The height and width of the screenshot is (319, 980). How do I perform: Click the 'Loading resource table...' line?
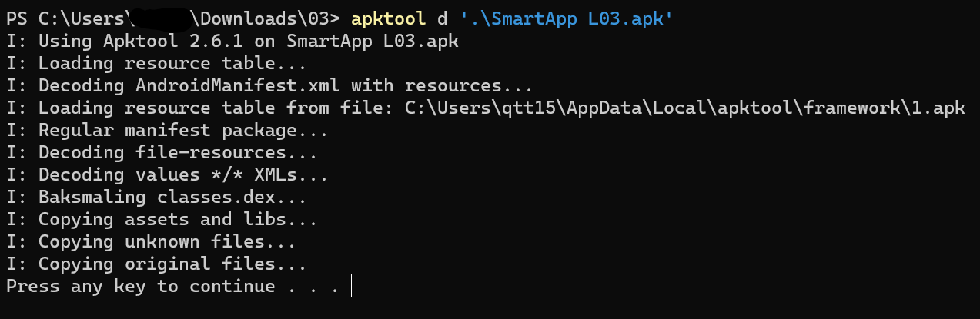click(x=156, y=63)
